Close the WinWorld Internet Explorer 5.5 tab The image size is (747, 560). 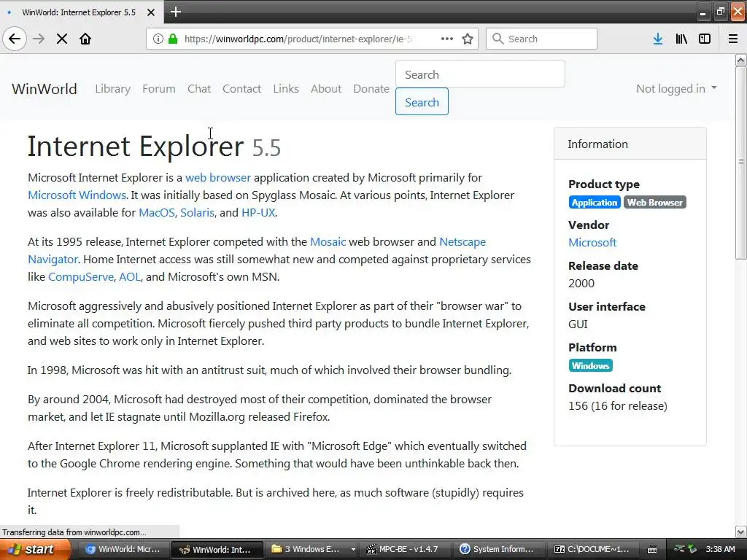pyautogui.click(x=150, y=12)
